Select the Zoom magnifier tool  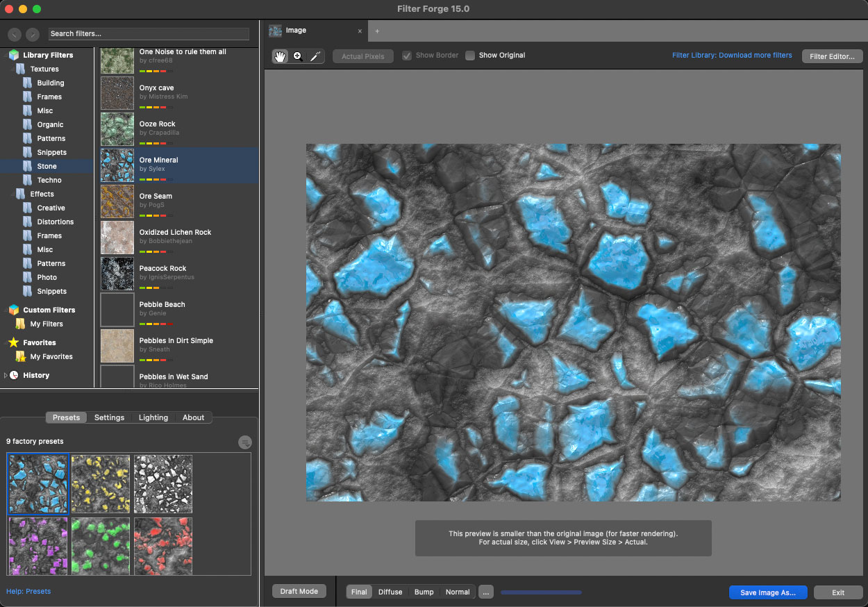298,56
